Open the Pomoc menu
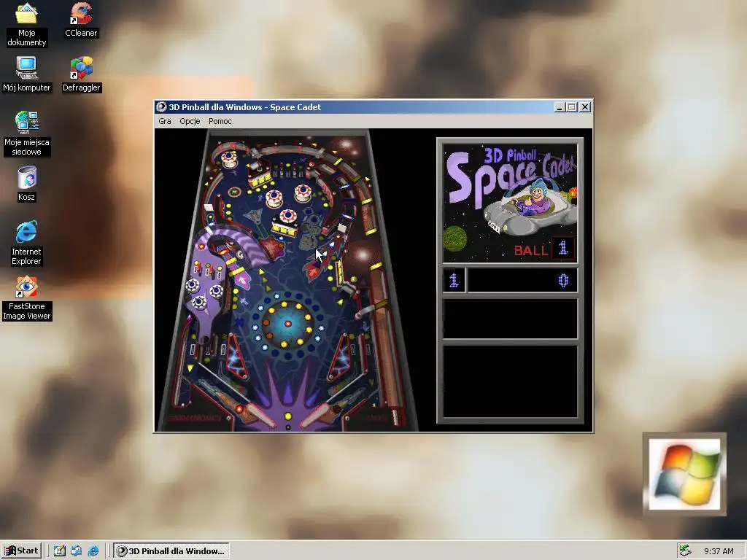 220,121
